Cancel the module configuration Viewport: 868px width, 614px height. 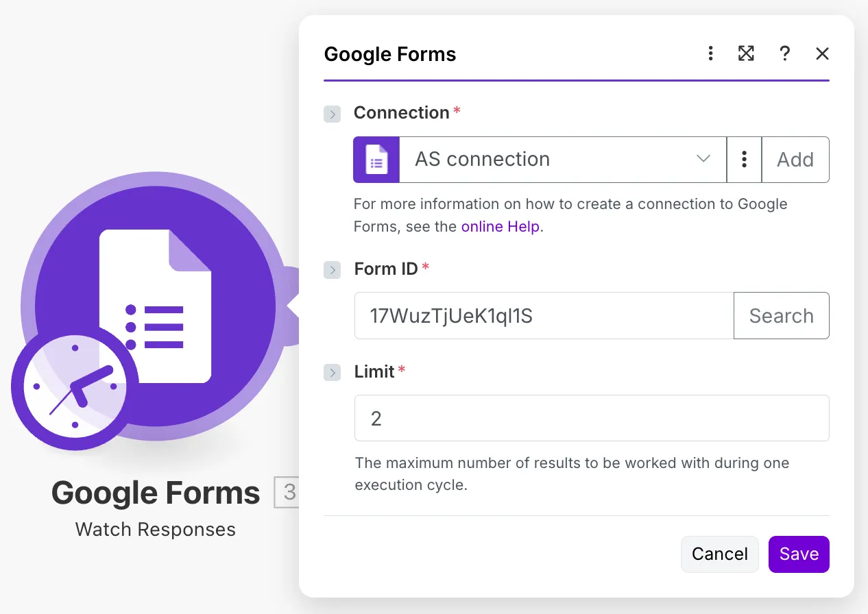pyautogui.click(x=720, y=554)
